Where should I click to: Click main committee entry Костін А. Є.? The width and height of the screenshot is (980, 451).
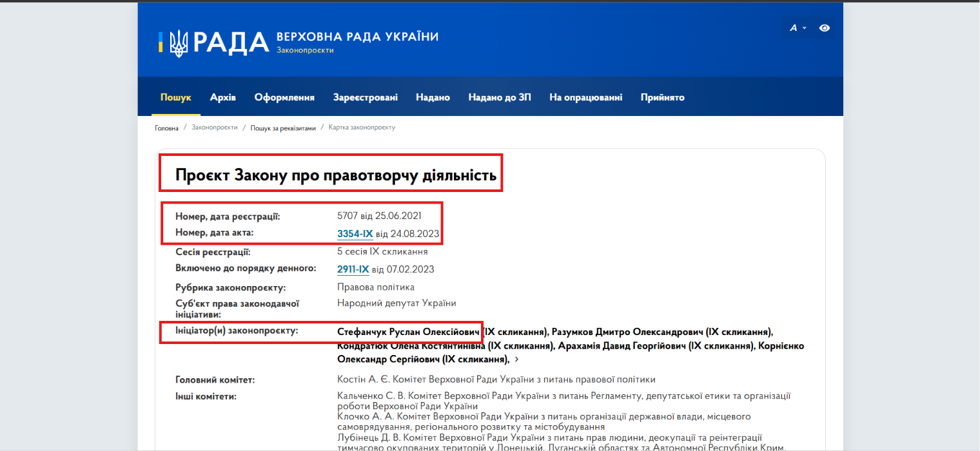[x=496, y=379]
